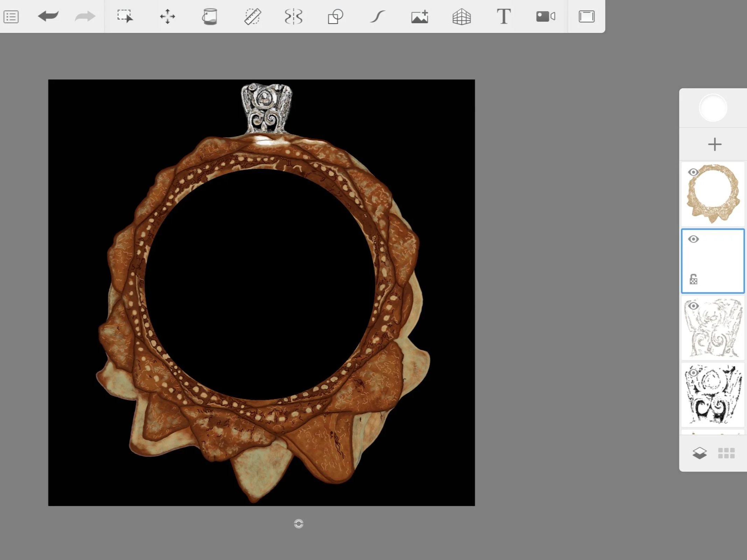The width and height of the screenshot is (747, 560).
Task: Open the Perspective Guides grid tool
Action: pos(462,16)
